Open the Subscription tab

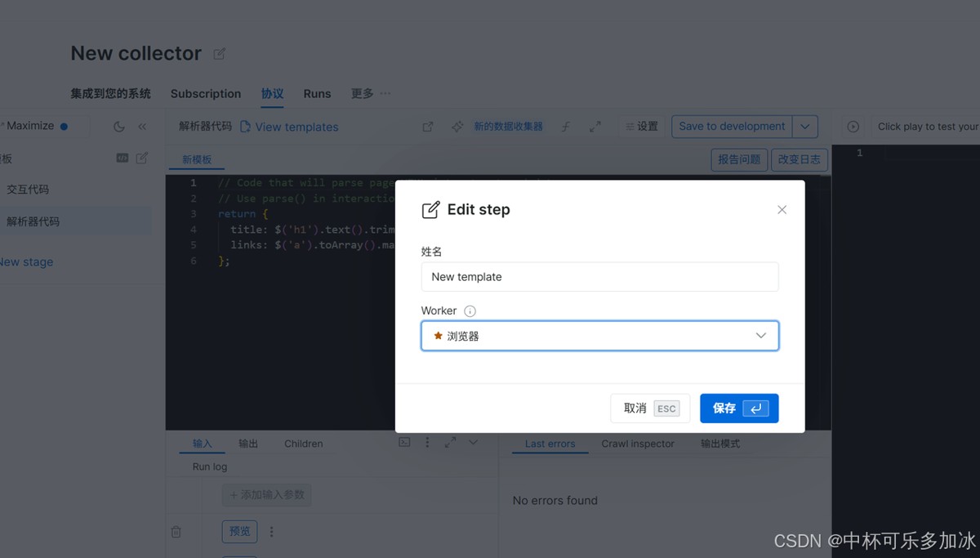206,94
